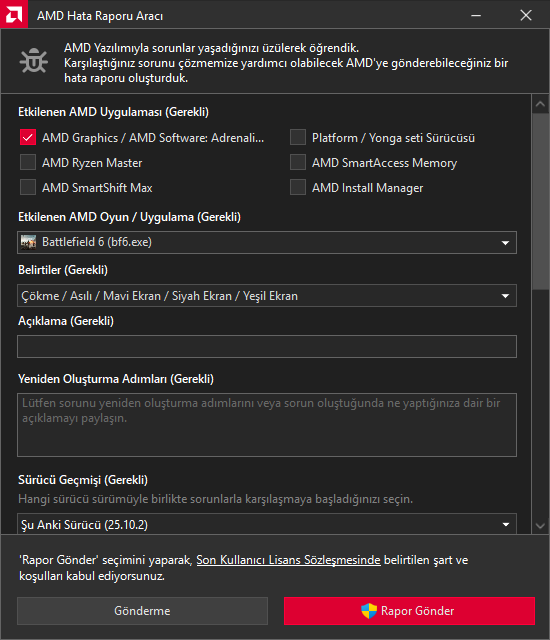Click the Etkilenen AMD Uygulaması (Gerekli) heading
Viewport: 550px width, 640px height.
point(113,112)
